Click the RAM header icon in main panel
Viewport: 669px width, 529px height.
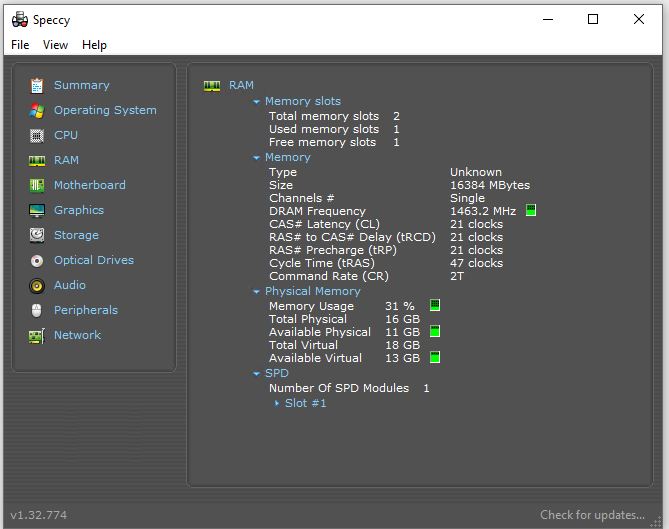[212, 86]
